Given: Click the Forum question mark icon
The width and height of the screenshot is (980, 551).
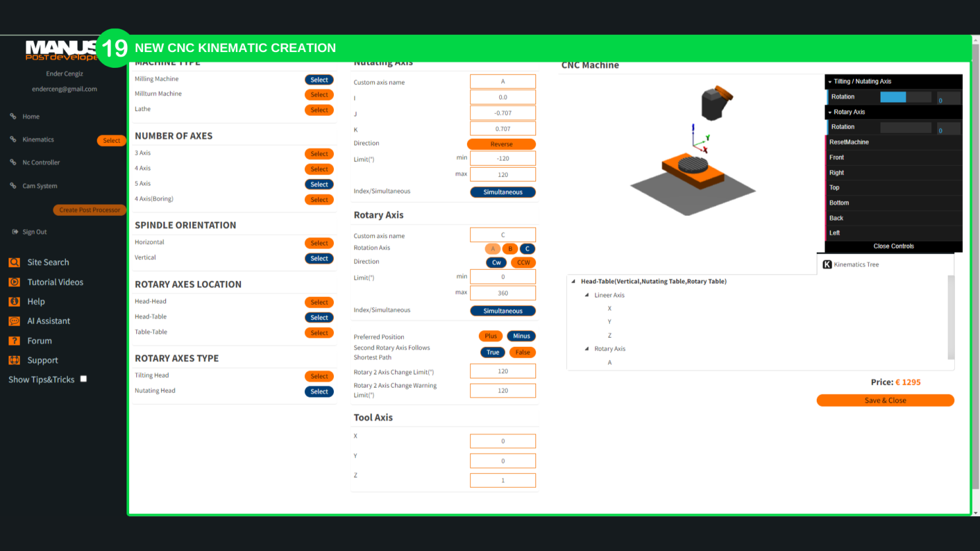Looking at the screenshot, I should [14, 341].
